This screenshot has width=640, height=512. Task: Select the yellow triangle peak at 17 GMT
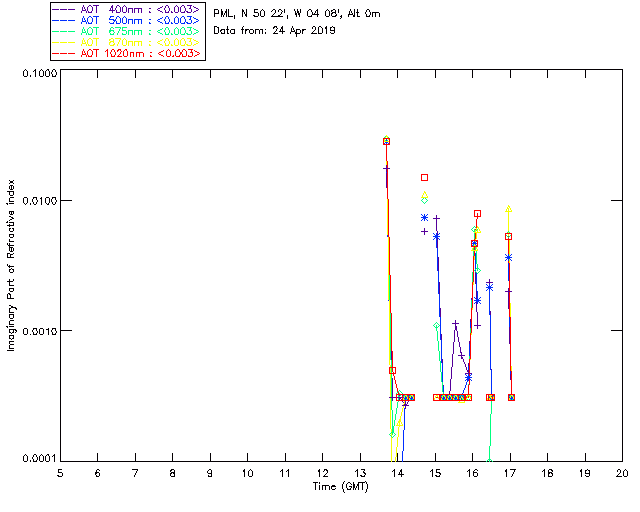tap(509, 209)
